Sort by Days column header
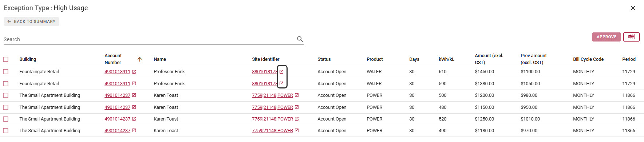Viewport: 644px width, 142px height. click(414, 59)
